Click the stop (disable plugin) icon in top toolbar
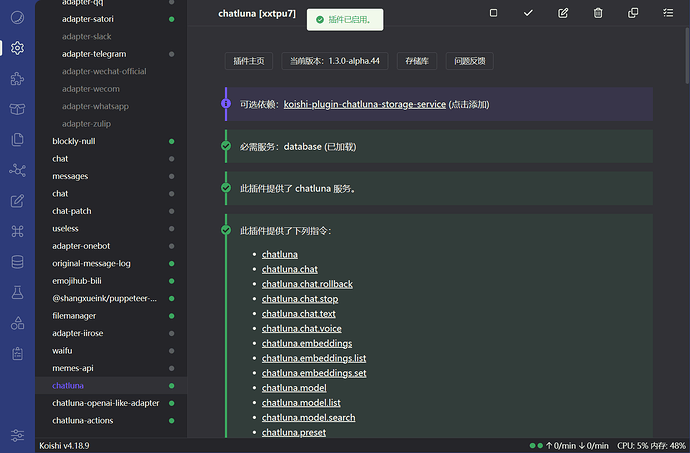This screenshot has width=690, height=453. tap(493, 13)
